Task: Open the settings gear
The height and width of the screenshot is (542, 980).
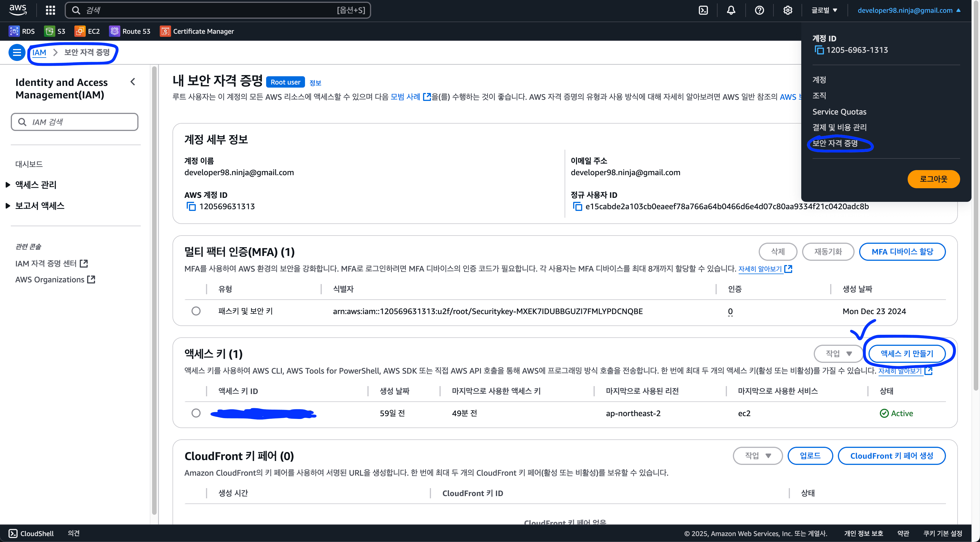Action: point(788,10)
